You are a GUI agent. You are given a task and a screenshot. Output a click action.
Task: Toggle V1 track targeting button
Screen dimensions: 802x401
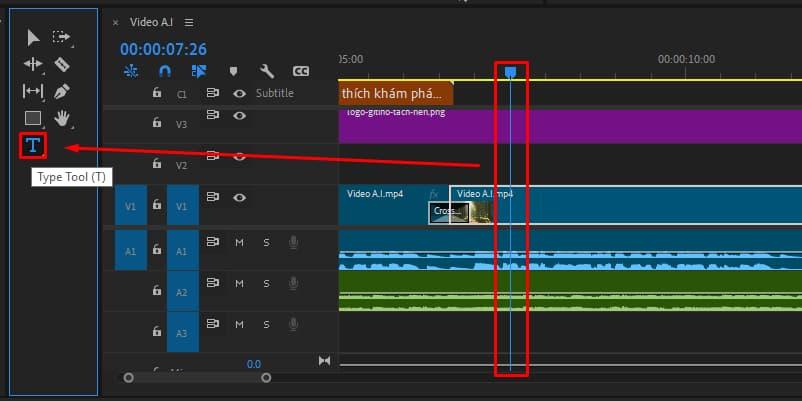pyautogui.click(x=183, y=206)
